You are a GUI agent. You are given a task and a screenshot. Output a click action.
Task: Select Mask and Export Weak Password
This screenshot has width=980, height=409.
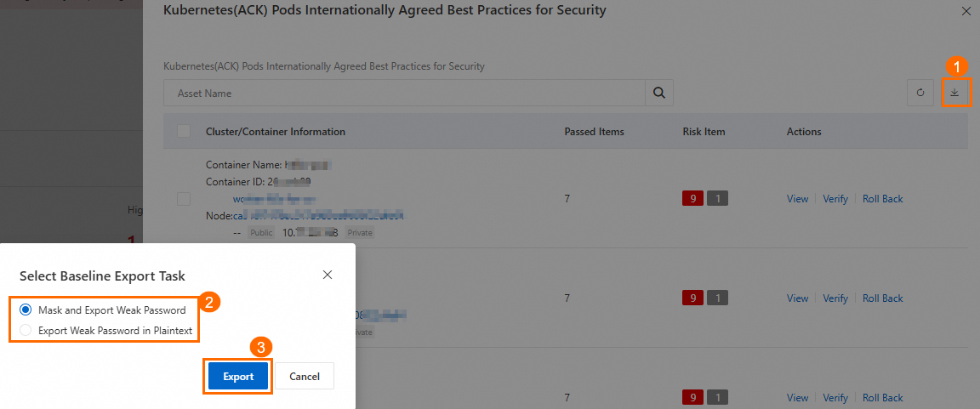pos(26,310)
